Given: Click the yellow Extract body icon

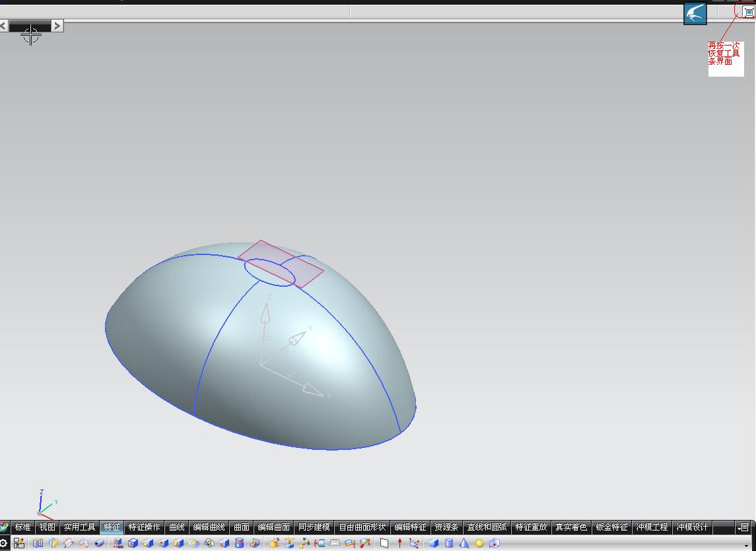Looking at the screenshot, I should pyautogui.click(x=274, y=543).
